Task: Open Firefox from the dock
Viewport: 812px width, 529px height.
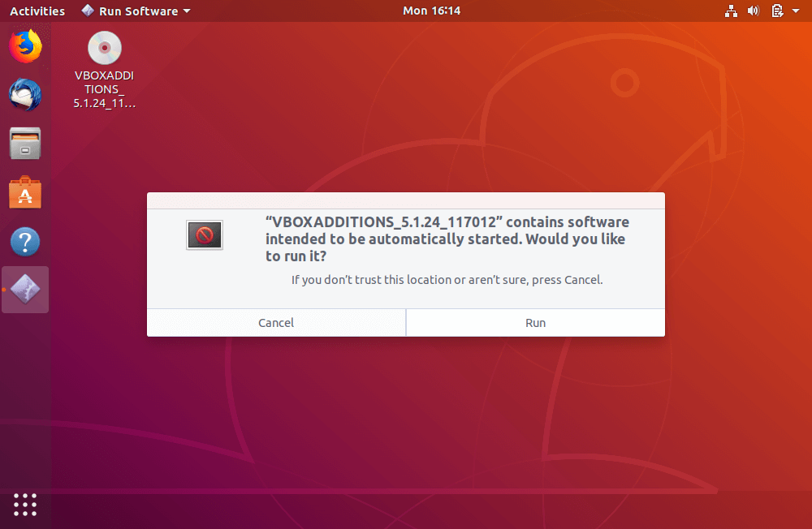Action: pyautogui.click(x=25, y=46)
